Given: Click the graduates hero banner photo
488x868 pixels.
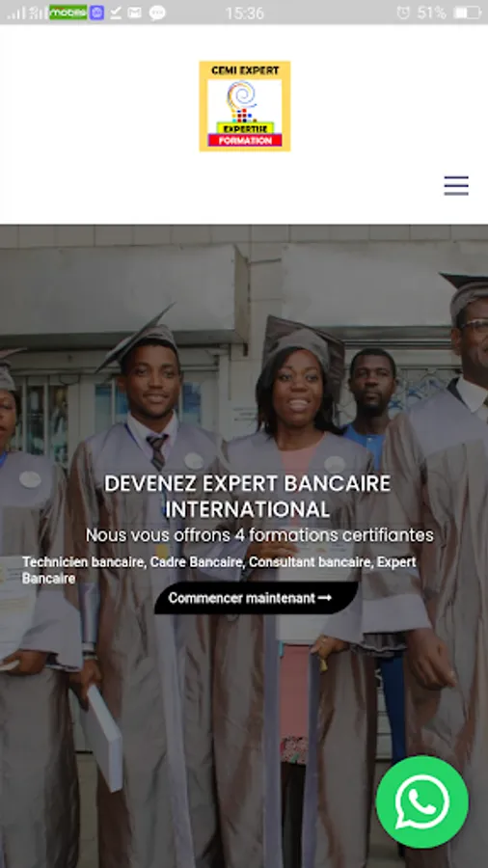Looking at the screenshot, I should (244, 360).
